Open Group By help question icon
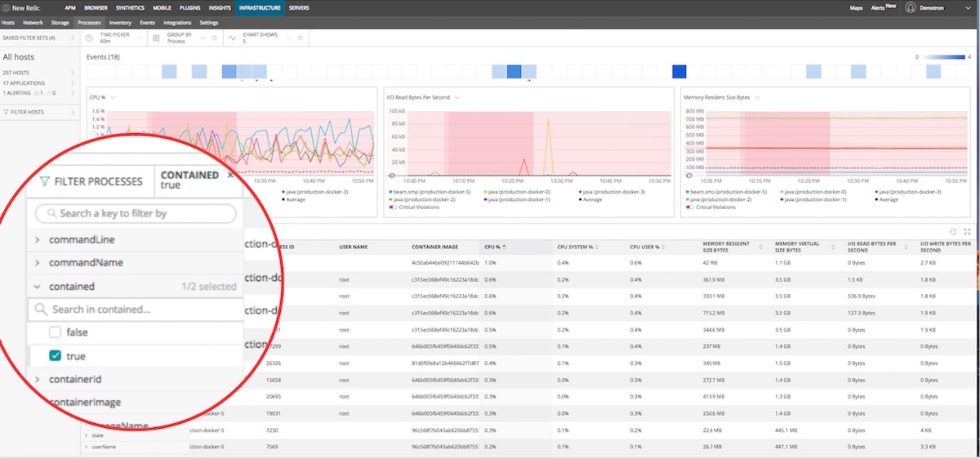 click(x=214, y=38)
